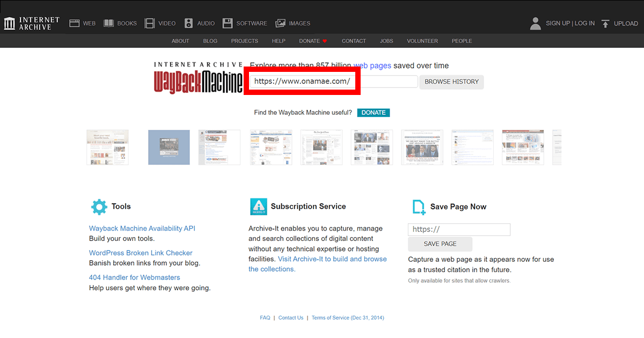Image resolution: width=644 pixels, height=338 pixels.
Task: Open the Audio speaker icon
Action: (188, 24)
